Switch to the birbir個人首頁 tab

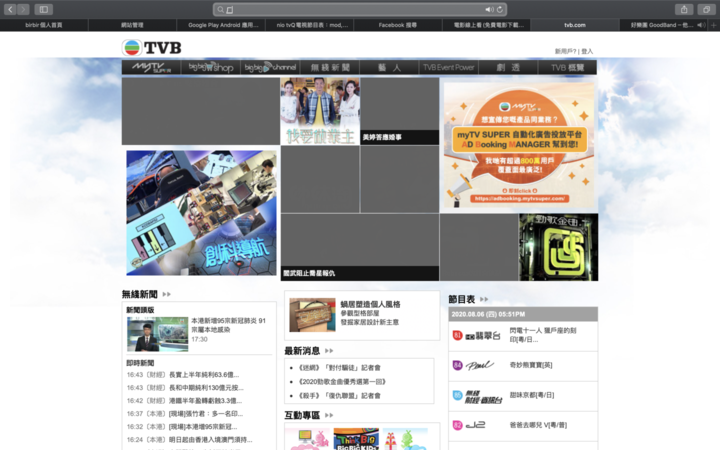[44, 25]
